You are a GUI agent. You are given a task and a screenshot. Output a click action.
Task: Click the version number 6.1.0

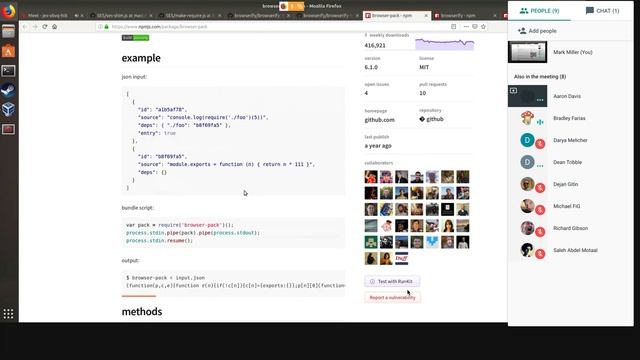371,67
